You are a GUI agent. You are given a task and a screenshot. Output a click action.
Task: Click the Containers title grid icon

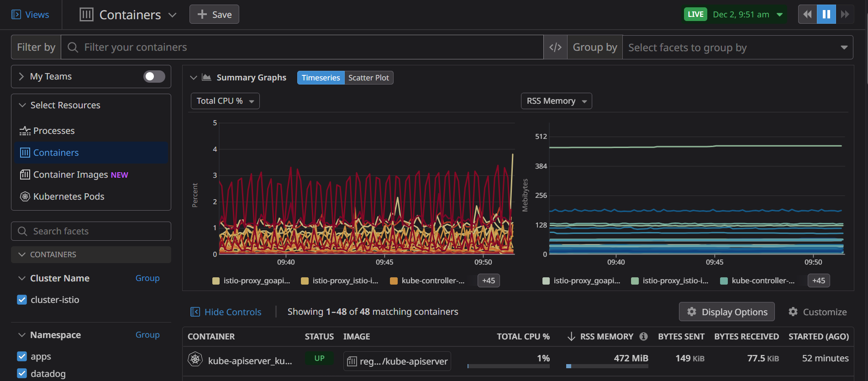[x=86, y=15]
